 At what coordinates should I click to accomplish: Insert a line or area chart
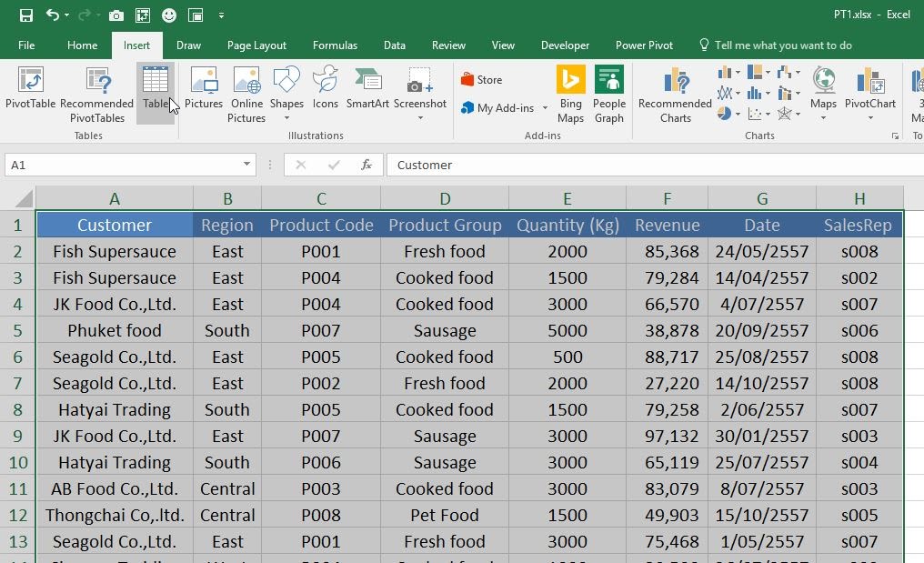pyautogui.click(x=729, y=93)
